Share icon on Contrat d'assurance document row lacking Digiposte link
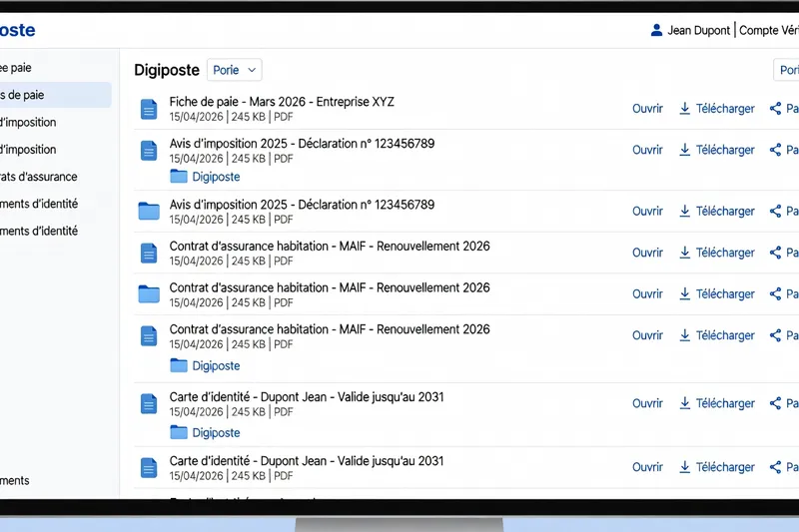The width and height of the screenshot is (799, 532). click(775, 253)
